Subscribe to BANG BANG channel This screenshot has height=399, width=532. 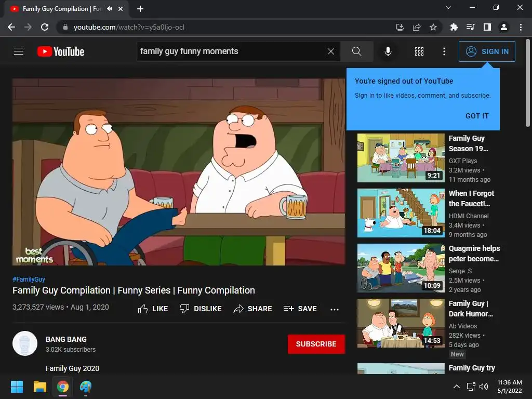click(x=316, y=344)
